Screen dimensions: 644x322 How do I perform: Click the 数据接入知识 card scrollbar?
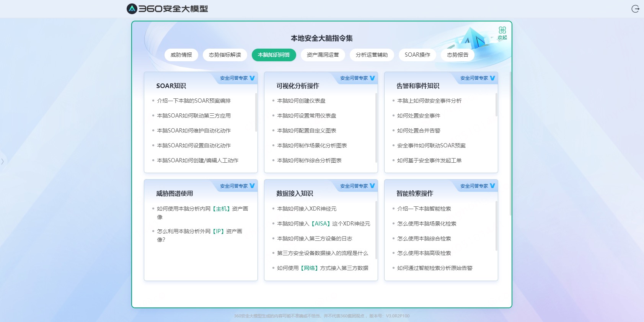point(376,230)
